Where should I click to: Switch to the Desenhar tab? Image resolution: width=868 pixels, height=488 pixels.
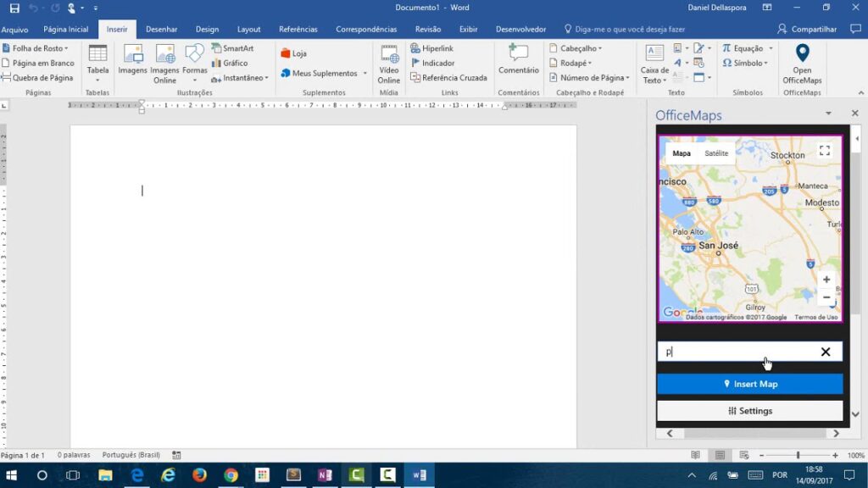click(162, 30)
